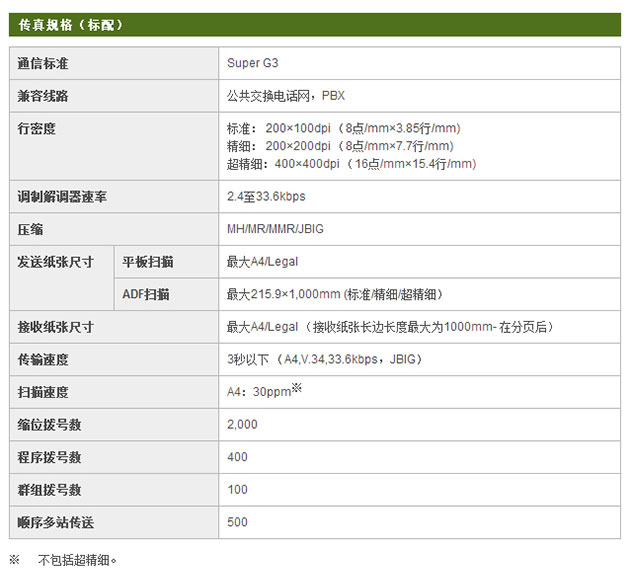This screenshot has height=579, width=630.
Task: Select the 调制解调器速率 label
Action: pyautogui.click(x=62, y=197)
